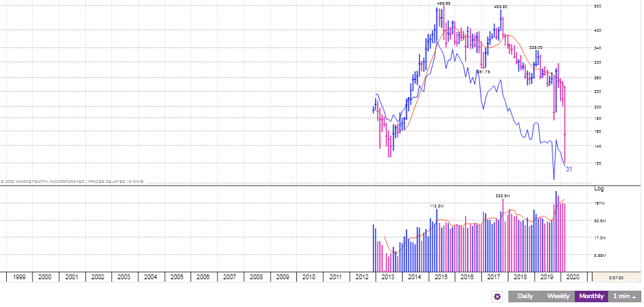Click the 2016 year label on the timeline
This screenshot has height=307, width=644.
point(467,277)
